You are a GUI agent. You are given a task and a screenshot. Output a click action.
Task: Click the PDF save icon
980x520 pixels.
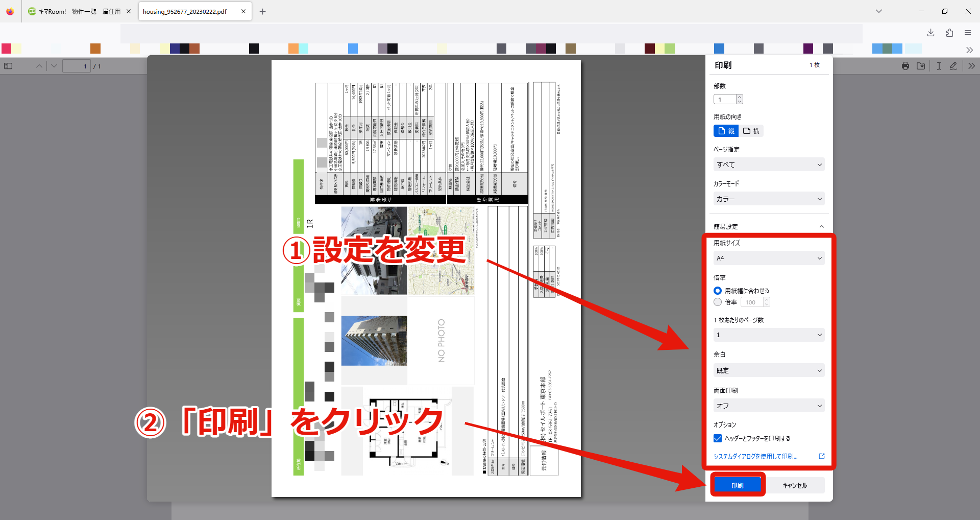click(x=921, y=66)
